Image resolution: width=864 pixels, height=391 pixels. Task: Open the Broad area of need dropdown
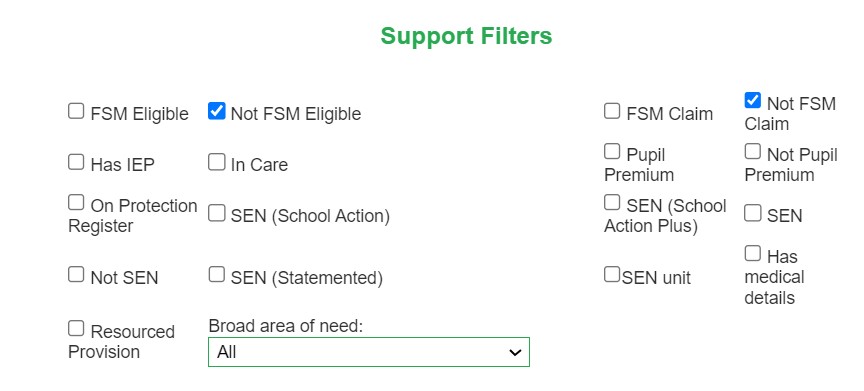click(x=369, y=352)
